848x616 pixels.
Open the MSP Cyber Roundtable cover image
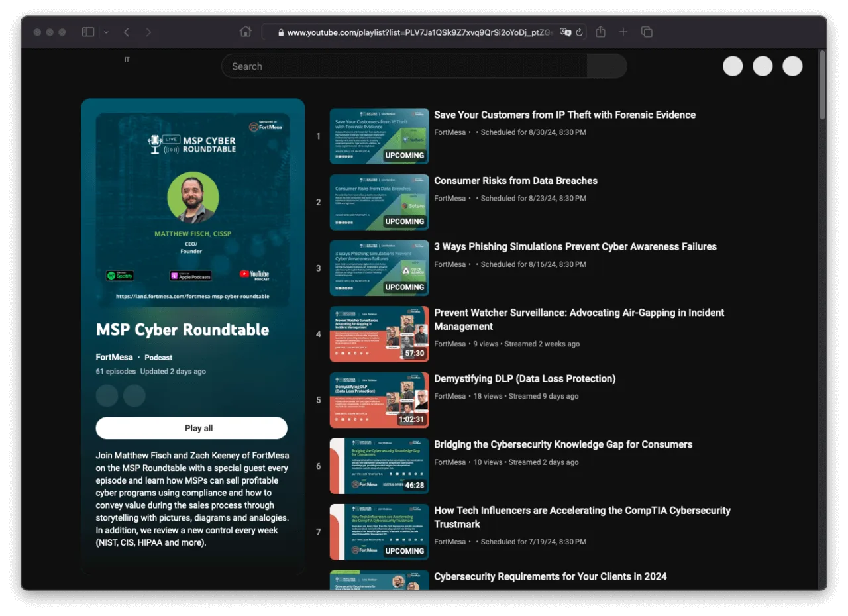pos(193,210)
